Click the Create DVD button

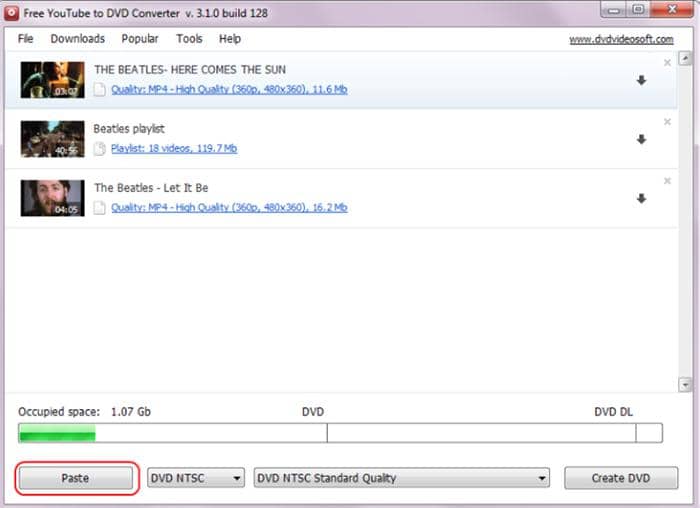coord(621,478)
